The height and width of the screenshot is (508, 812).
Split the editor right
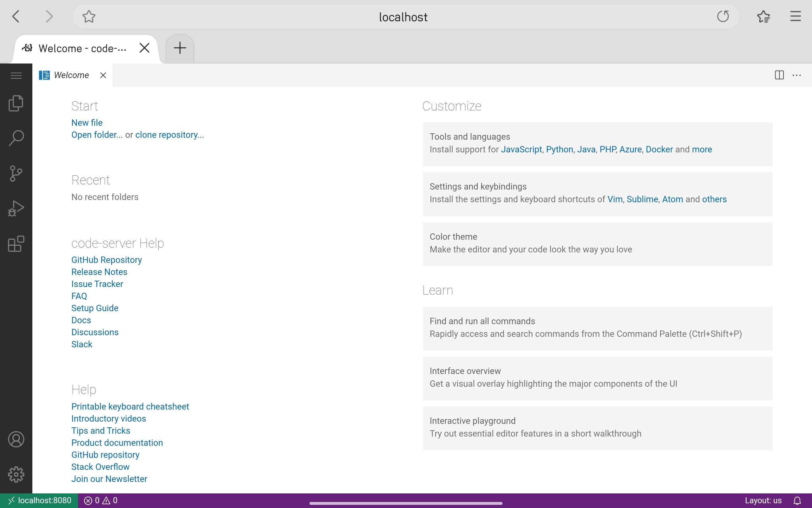(x=779, y=75)
